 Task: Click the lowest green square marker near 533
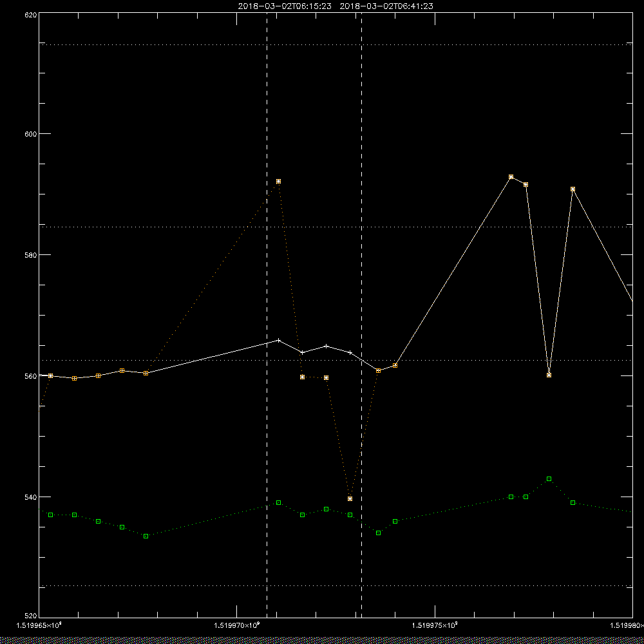coord(146,536)
